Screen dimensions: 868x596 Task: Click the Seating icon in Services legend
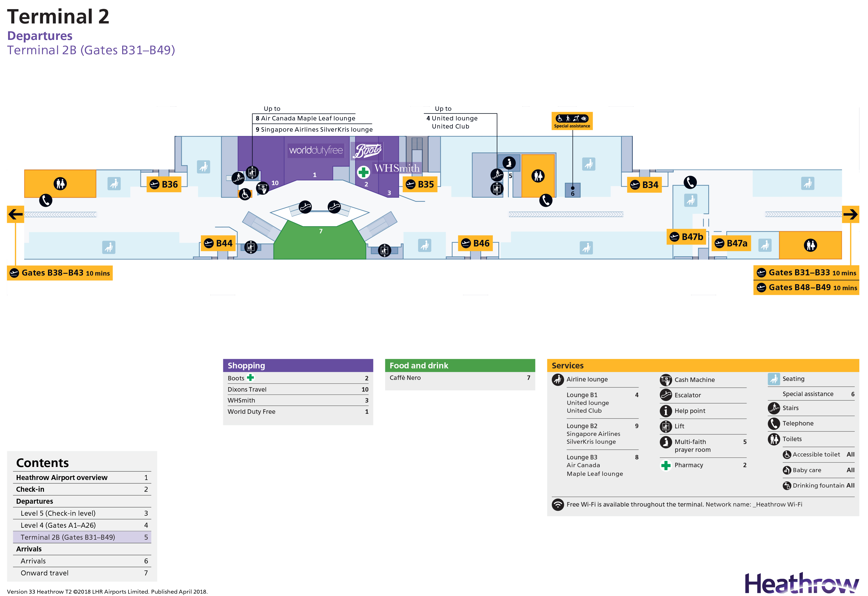click(x=773, y=379)
